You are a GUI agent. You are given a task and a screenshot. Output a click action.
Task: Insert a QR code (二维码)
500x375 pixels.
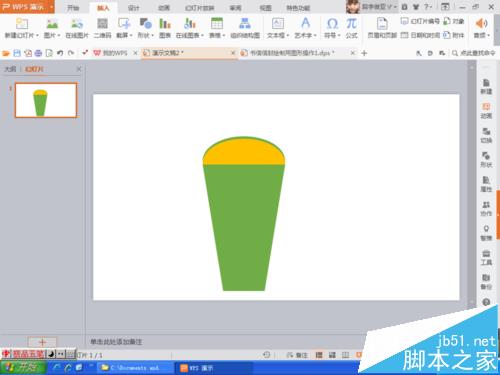pyautogui.click(x=102, y=24)
